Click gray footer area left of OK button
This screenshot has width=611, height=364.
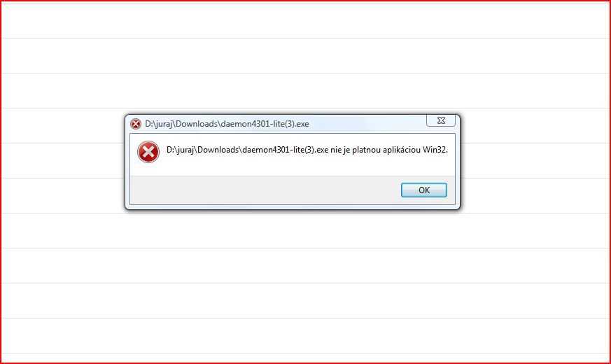click(x=265, y=190)
